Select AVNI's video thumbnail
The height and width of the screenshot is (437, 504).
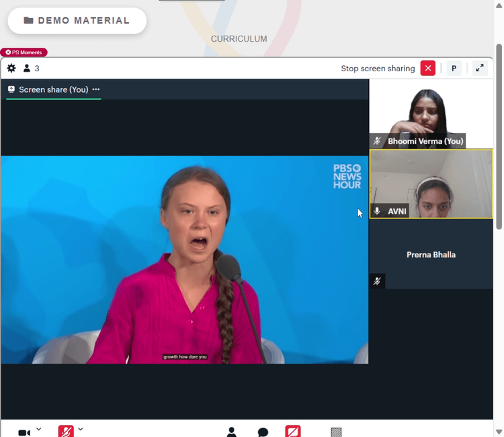point(431,184)
